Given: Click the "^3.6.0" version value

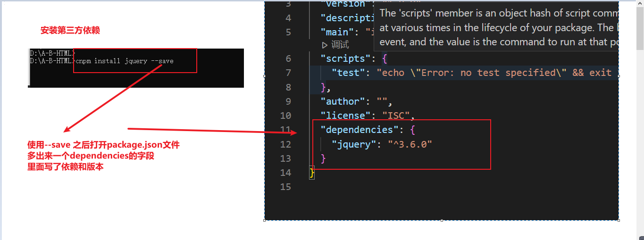Looking at the screenshot, I should 410,144.
